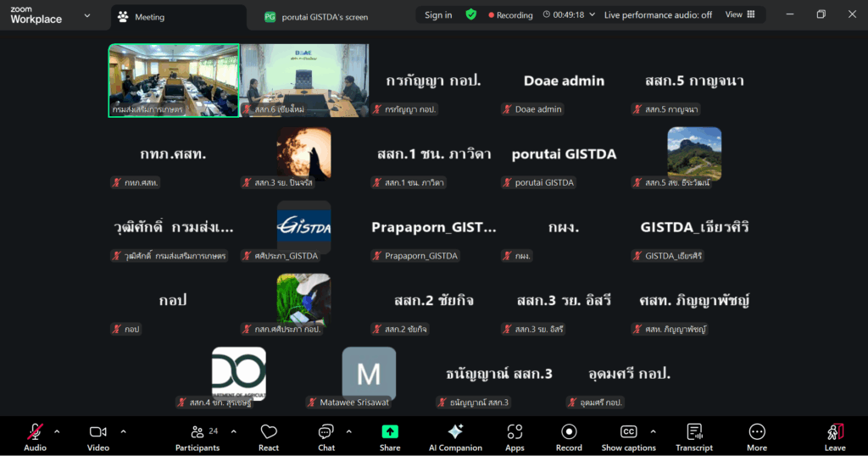Image resolution: width=868 pixels, height=456 pixels.
Task: Expand the video options chevron
Action: click(x=123, y=431)
